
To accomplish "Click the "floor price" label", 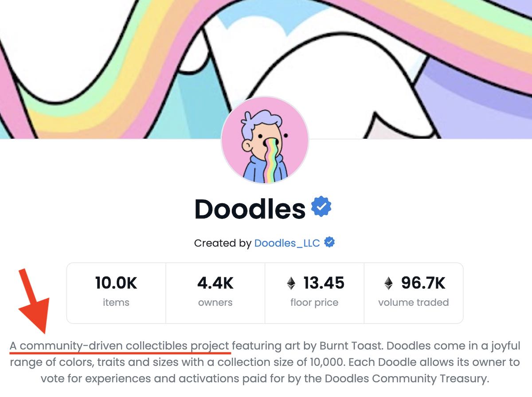I will pos(314,303).
